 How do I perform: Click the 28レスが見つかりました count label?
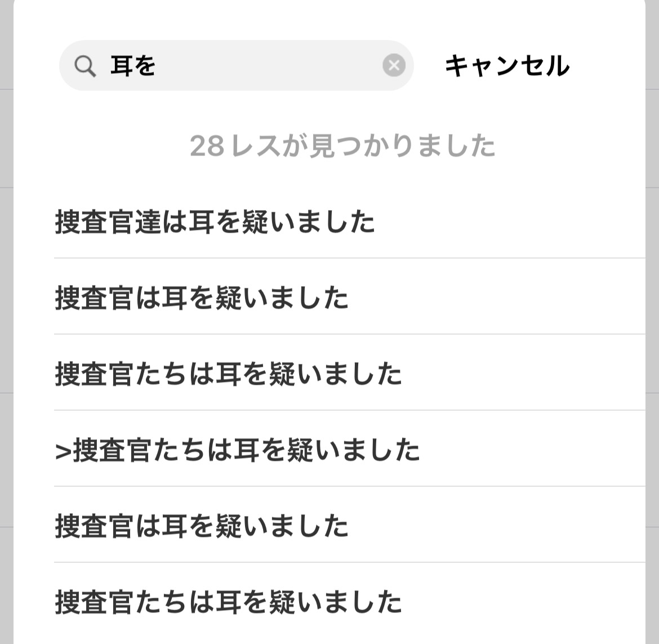(342, 146)
